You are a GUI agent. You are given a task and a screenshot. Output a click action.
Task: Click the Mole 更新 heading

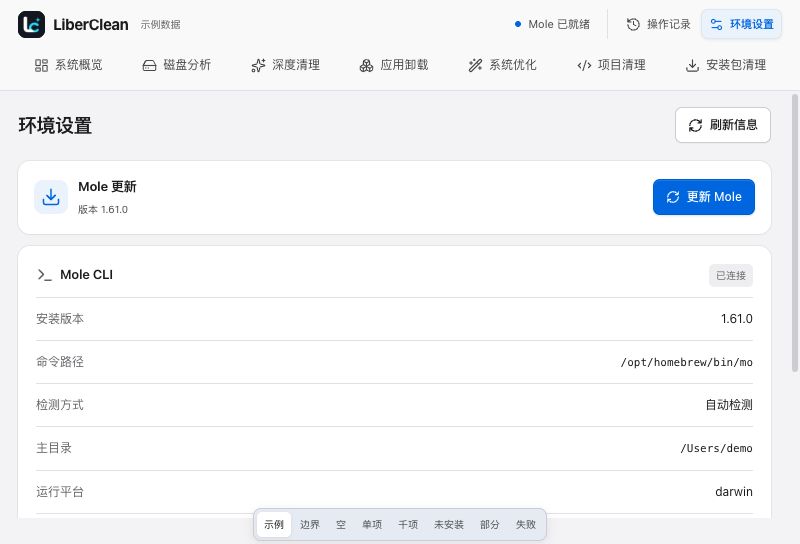(x=107, y=187)
